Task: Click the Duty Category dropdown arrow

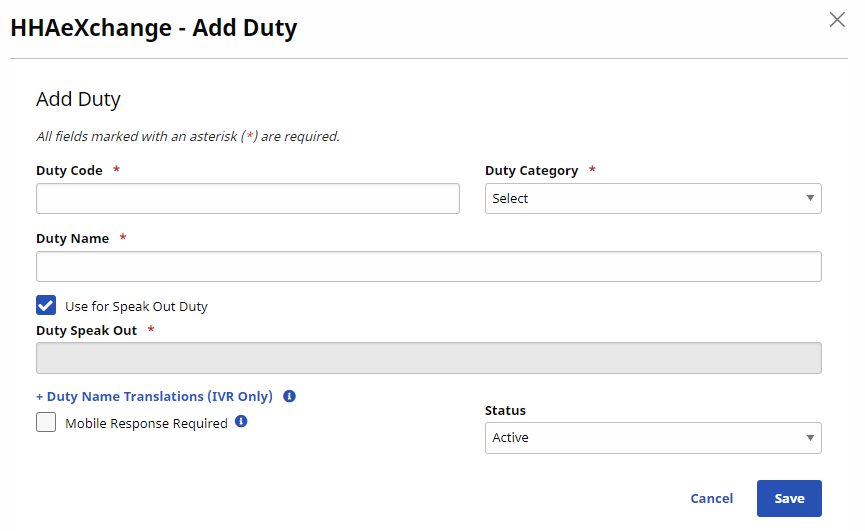Action: [x=810, y=198]
